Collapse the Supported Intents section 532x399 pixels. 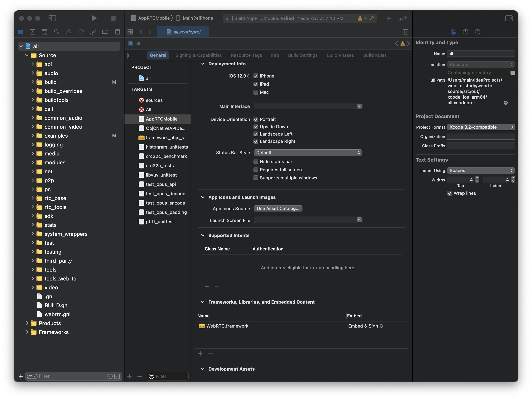pos(203,235)
